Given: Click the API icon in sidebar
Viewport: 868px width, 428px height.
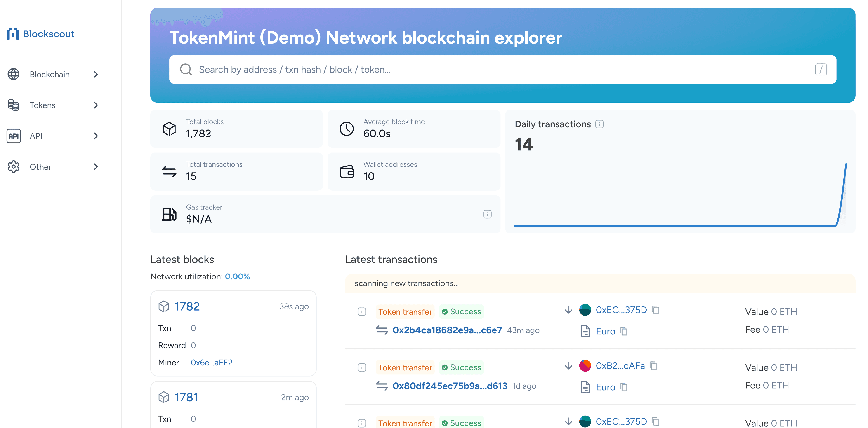Looking at the screenshot, I should tap(14, 136).
